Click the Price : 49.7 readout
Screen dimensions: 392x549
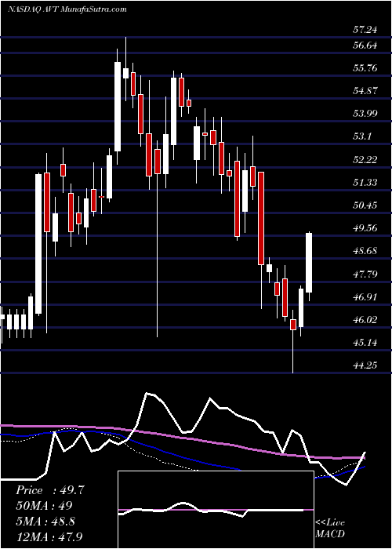(50, 490)
